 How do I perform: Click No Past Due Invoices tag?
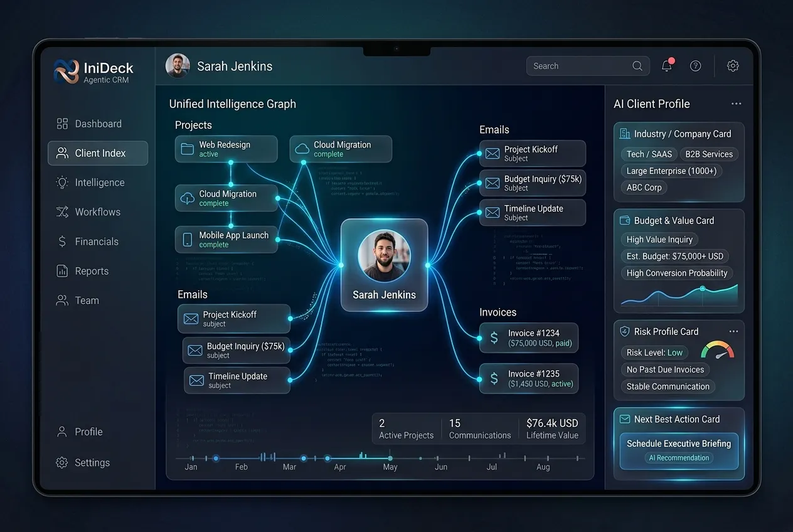[665, 370]
